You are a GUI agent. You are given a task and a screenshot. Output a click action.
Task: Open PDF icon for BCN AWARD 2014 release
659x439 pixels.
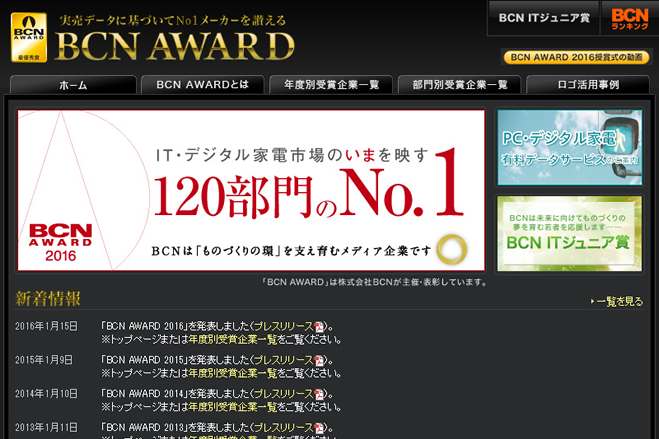(319, 394)
